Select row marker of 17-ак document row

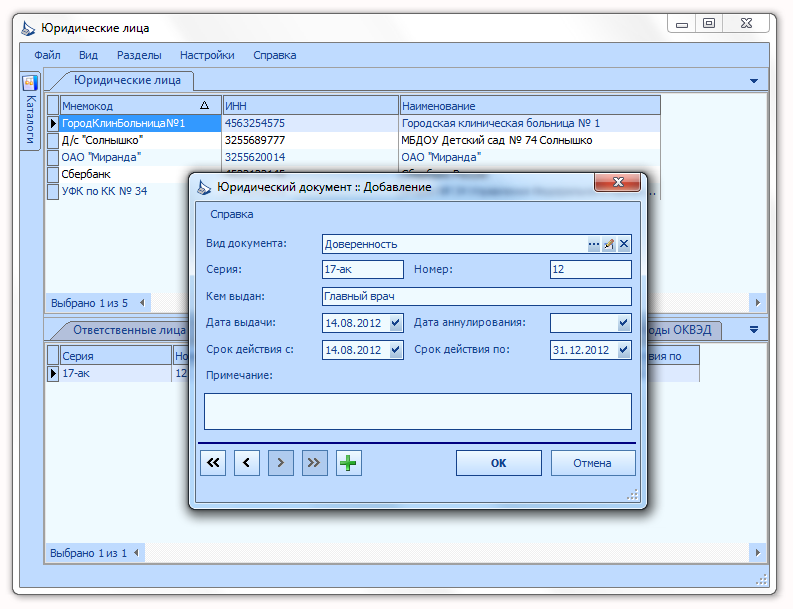53,374
